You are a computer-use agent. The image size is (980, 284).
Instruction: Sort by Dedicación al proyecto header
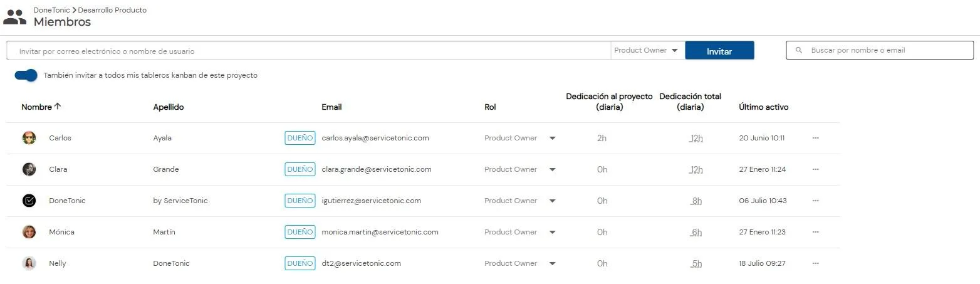(x=609, y=102)
